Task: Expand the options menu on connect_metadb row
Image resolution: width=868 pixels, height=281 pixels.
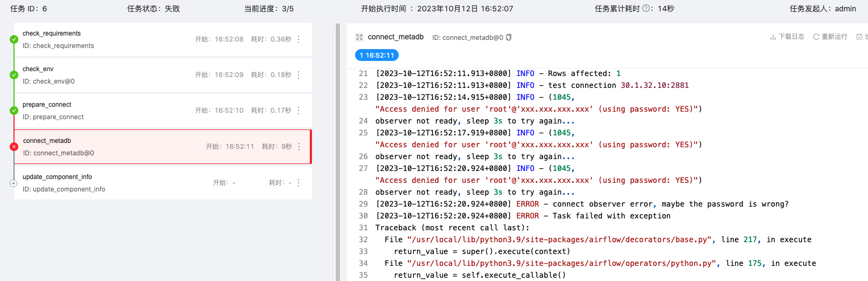Action: pos(299,147)
